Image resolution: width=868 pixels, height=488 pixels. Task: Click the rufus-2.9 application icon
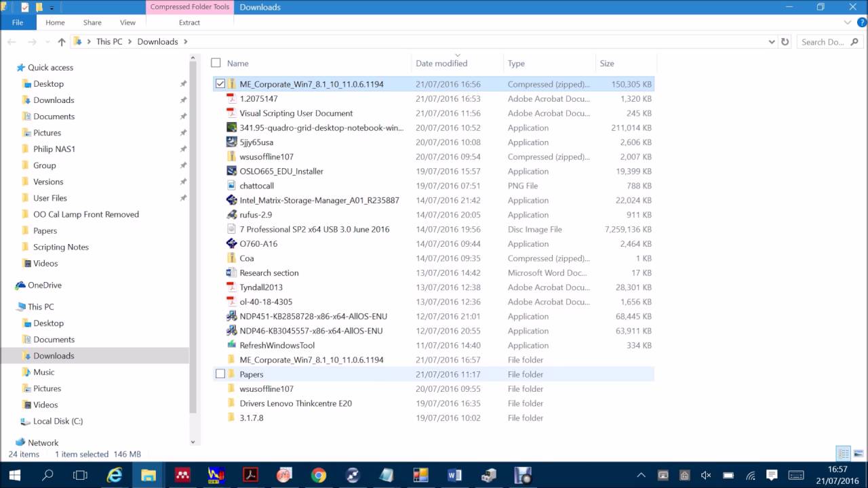pos(231,215)
